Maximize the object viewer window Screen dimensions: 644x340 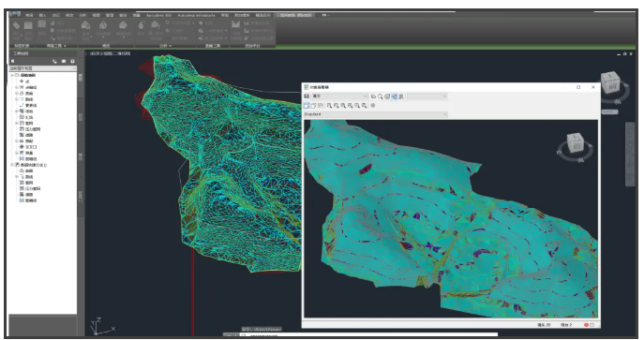pyautogui.click(x=578, y=87)
